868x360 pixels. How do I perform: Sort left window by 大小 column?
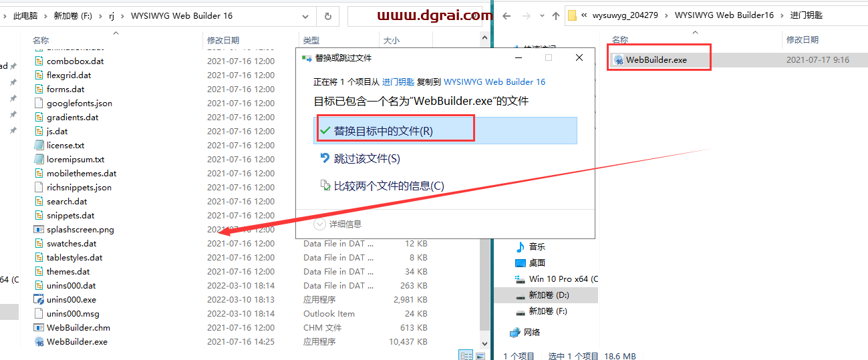(x=391, y=41)
